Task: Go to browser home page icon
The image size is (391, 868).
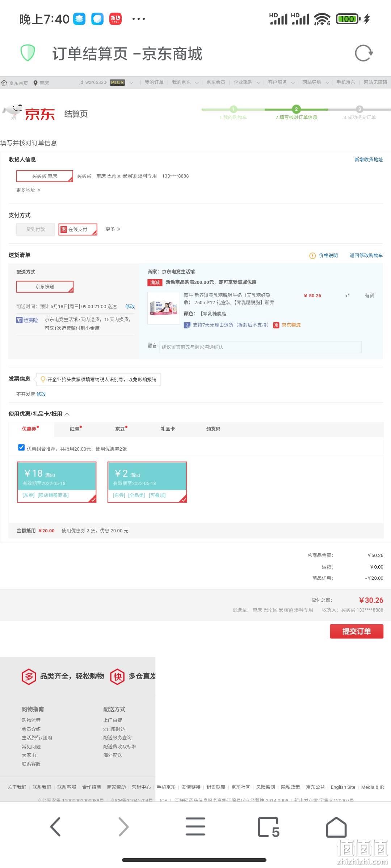Action: 336,827
